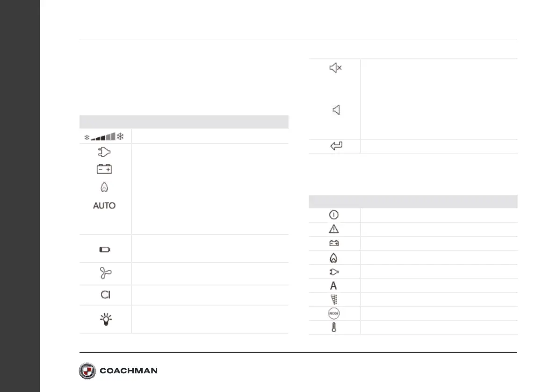Click the AUTO label
The image size is (557, 392).
(x=104, y=206)
